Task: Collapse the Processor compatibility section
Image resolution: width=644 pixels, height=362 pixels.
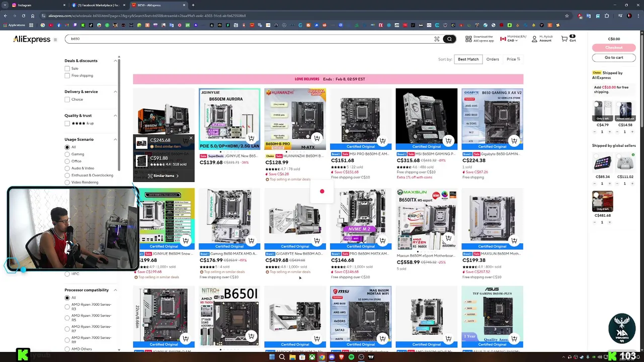Action: coord(115,290)
